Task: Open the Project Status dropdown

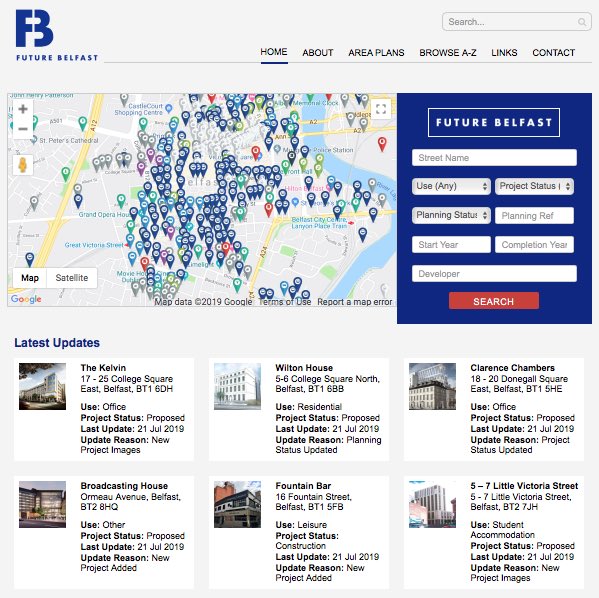Action: coord(534,186)
